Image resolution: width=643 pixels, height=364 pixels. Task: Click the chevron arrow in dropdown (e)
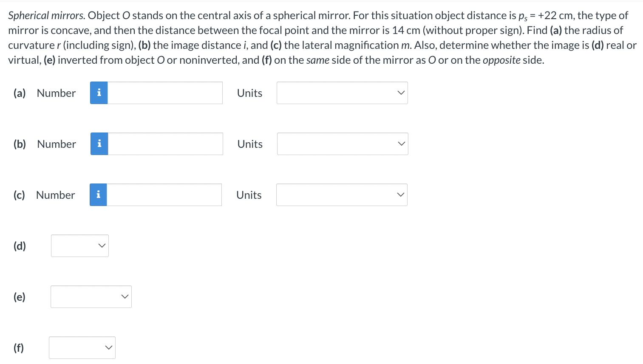click(x=125, y=296)
